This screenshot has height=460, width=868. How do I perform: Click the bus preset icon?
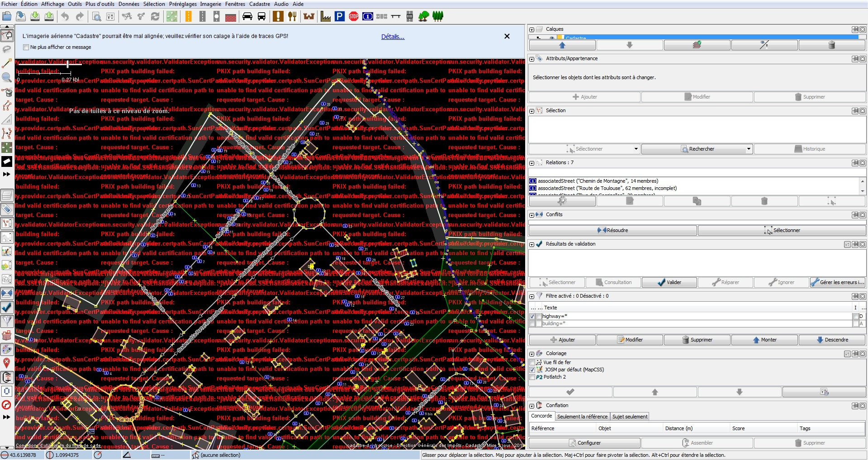[x=261, y=17]
